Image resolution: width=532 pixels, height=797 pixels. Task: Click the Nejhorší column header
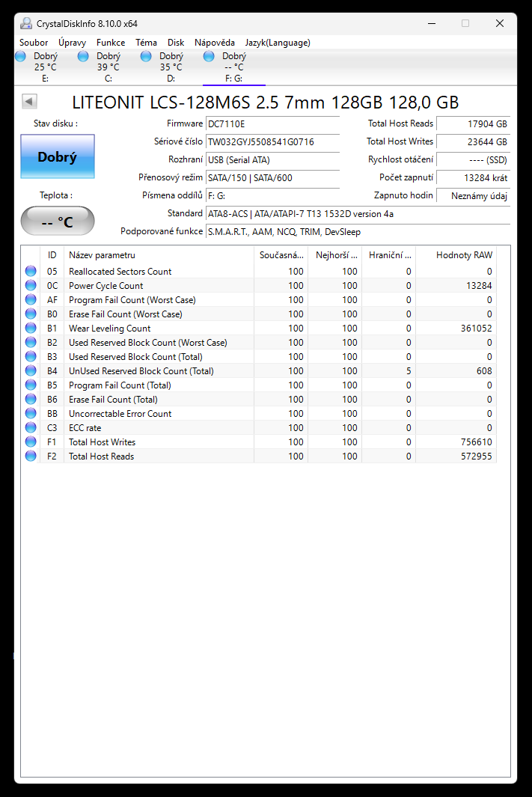tap(335, 255)
